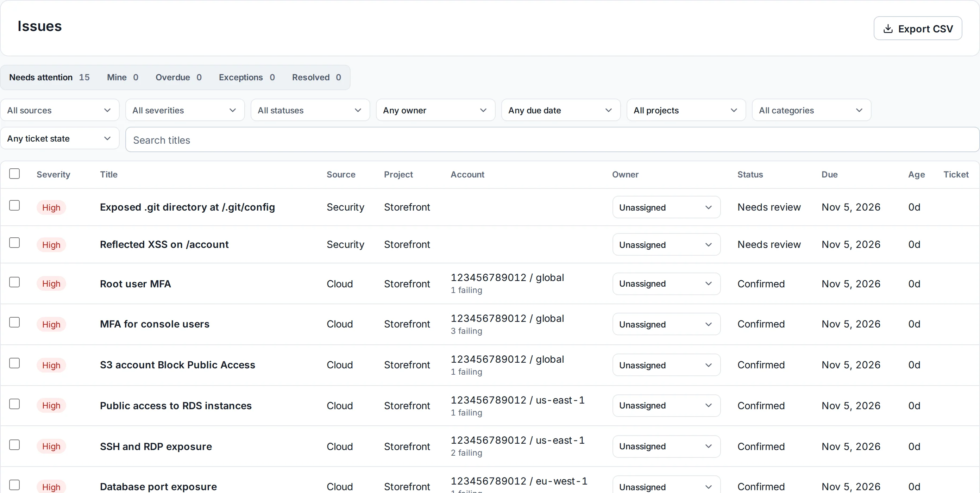Click the Title column header
The image size is (980, 493).
pyautogui.click(x=108, y=174)
